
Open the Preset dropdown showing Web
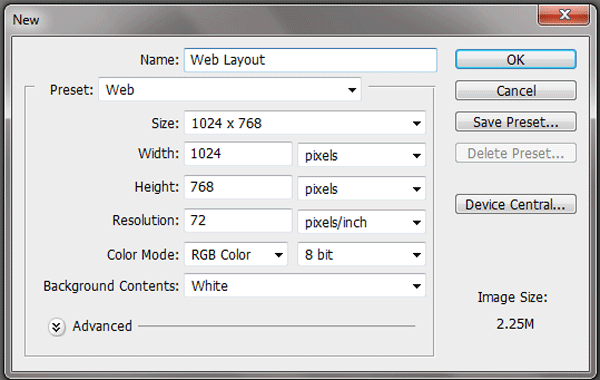tap(230, 90)
